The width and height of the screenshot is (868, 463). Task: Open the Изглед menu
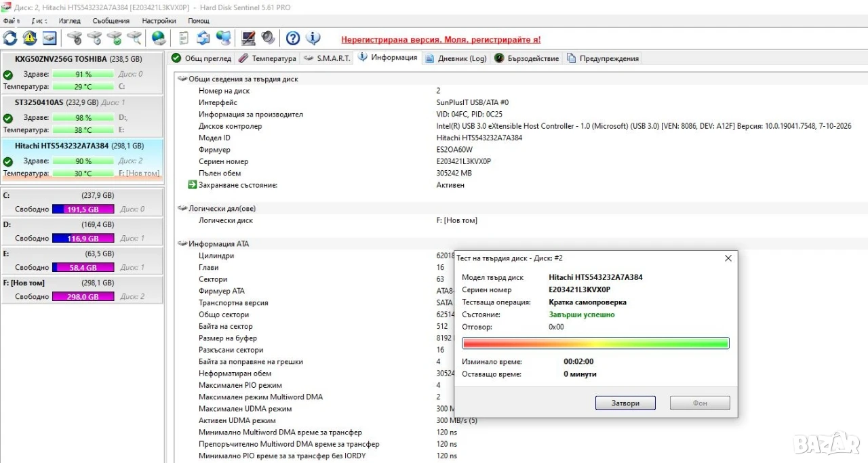tap(69, 21)
